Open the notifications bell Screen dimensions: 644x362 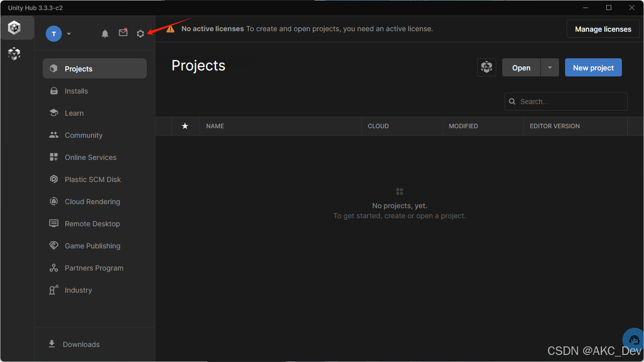pyautogui.click(x=105, y=34)
